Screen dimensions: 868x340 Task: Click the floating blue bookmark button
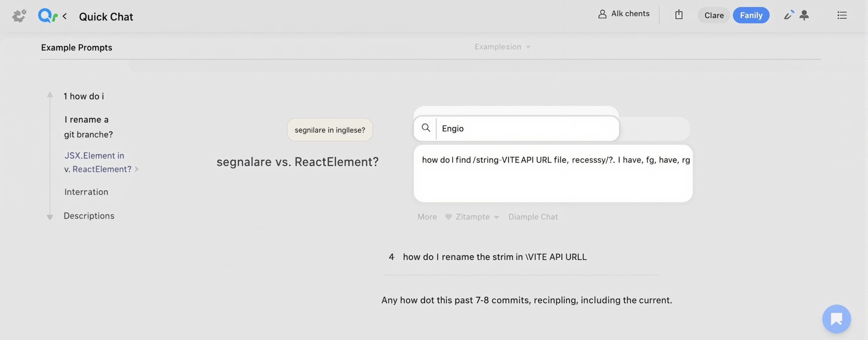[x=836, y=318]
